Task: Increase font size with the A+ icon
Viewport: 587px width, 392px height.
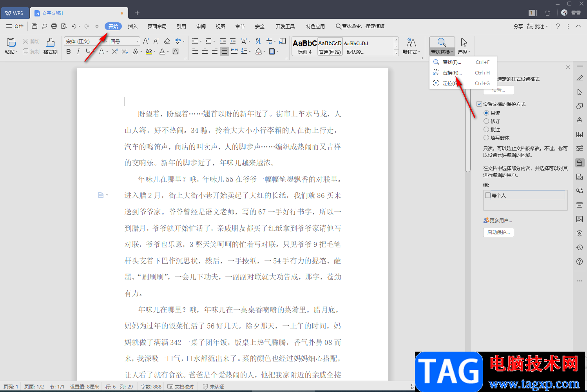Action: point(146,41)
